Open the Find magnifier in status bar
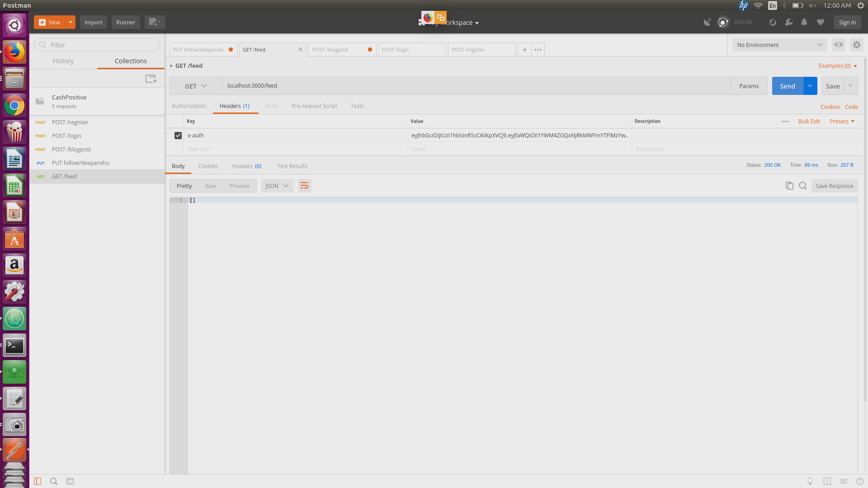 (x=53, y=481)
